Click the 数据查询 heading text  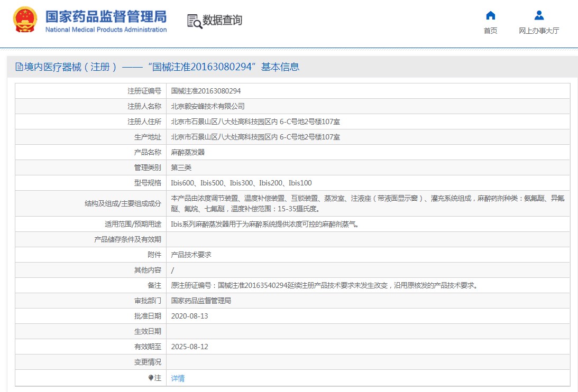pos(222,20)
